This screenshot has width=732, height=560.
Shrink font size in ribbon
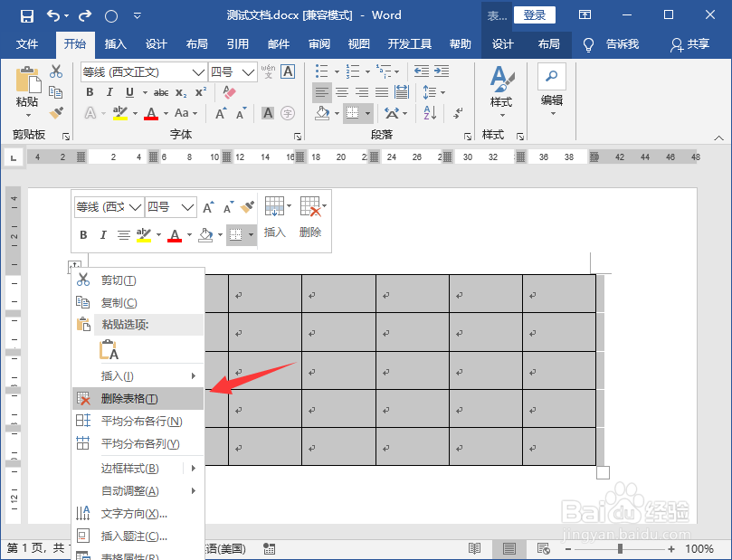pyautogui.click(x=242, y=113)
